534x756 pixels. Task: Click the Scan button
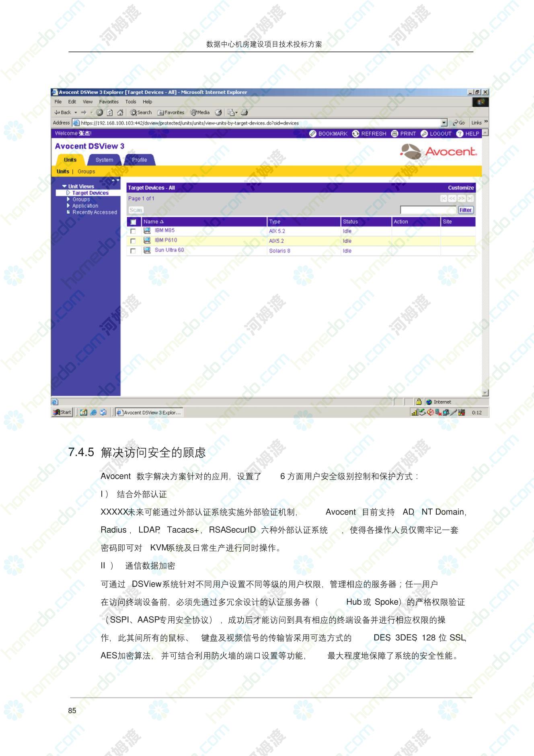pos(136,210)
